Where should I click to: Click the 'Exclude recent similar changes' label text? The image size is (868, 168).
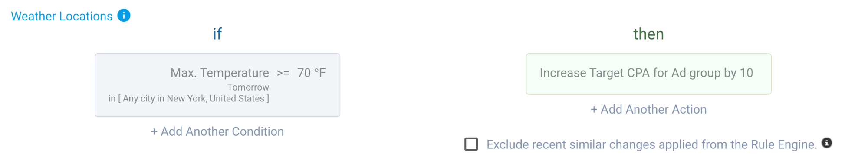coord(651,144)
